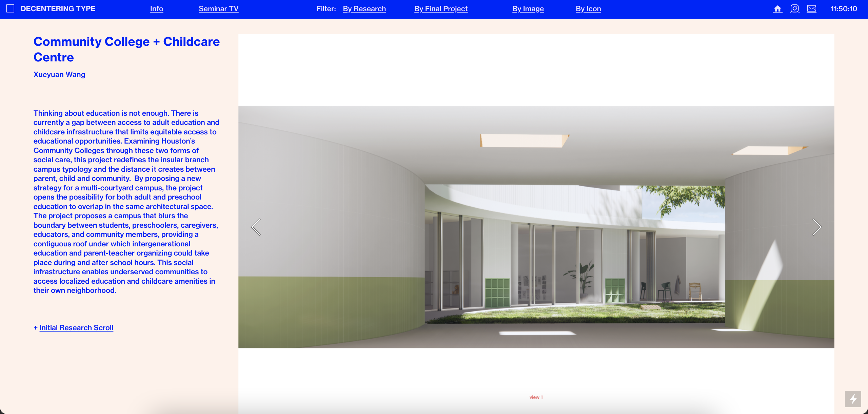Filter projects By Image
Image resolution: width=868 pixels, height=414 pixels.
528,9
